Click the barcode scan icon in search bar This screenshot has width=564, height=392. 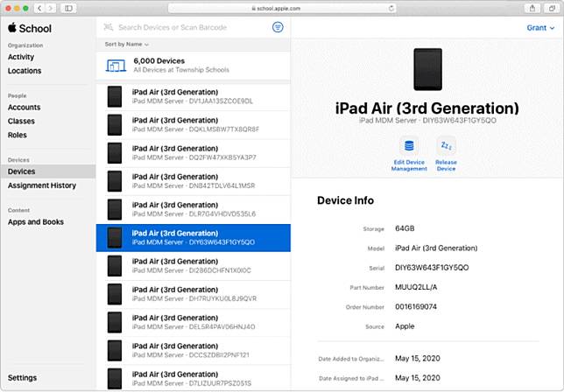pos(109,27)
